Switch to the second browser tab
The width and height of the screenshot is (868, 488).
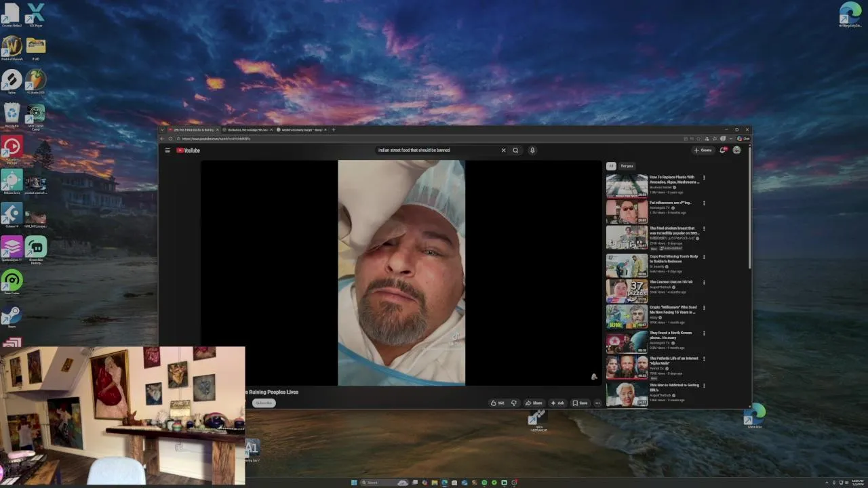click(x=248, y=129)
